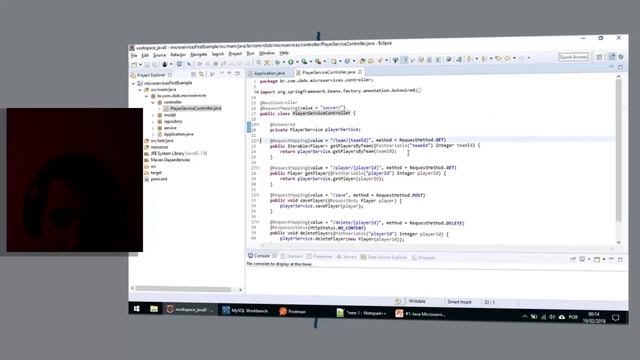Click the Windows Start button

click(x=137, y=309)
